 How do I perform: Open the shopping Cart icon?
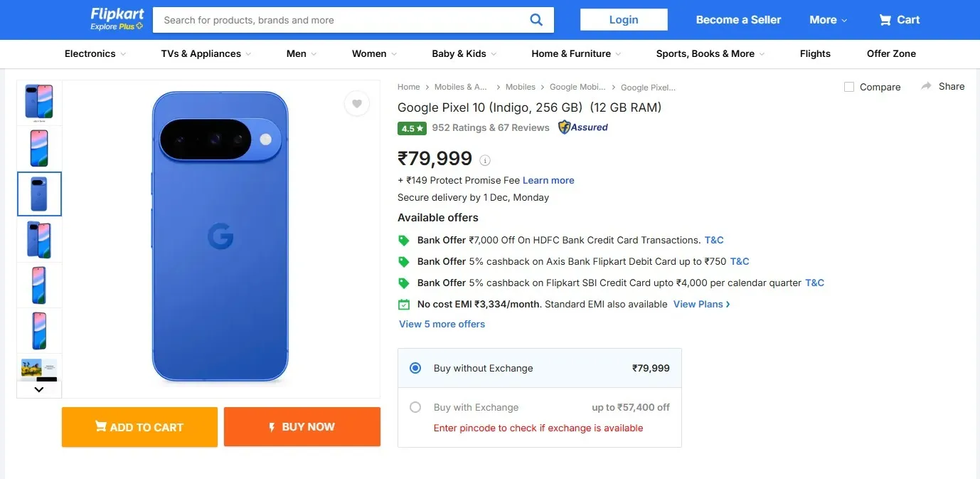pos(885,20)
